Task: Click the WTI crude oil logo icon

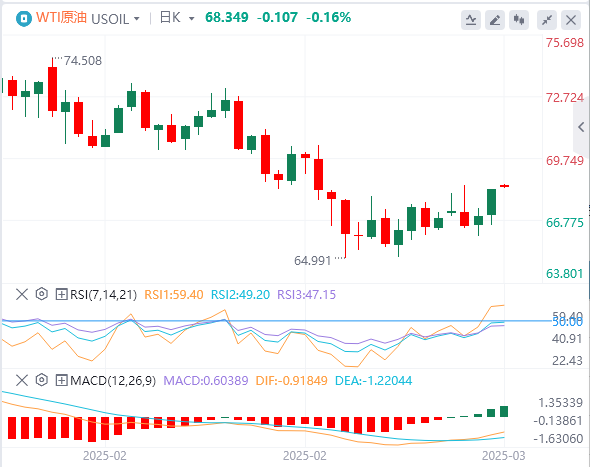Action: click(x=24, y=18)
